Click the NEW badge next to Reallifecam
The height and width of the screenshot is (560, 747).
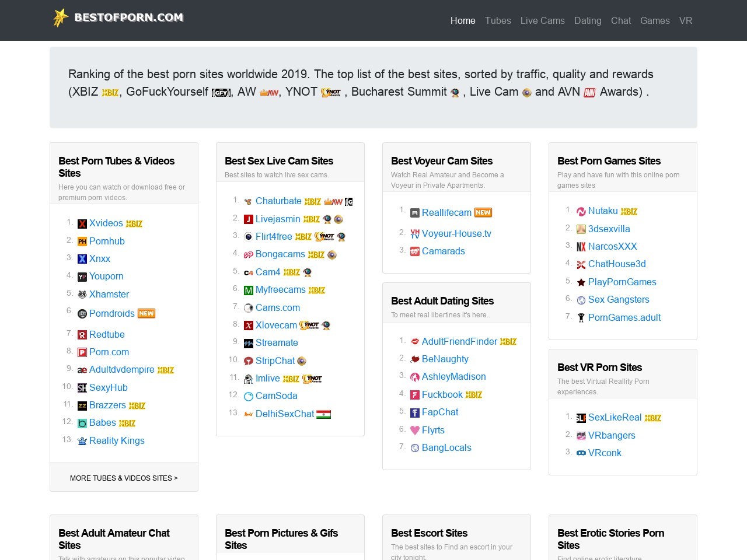(483, 213)
